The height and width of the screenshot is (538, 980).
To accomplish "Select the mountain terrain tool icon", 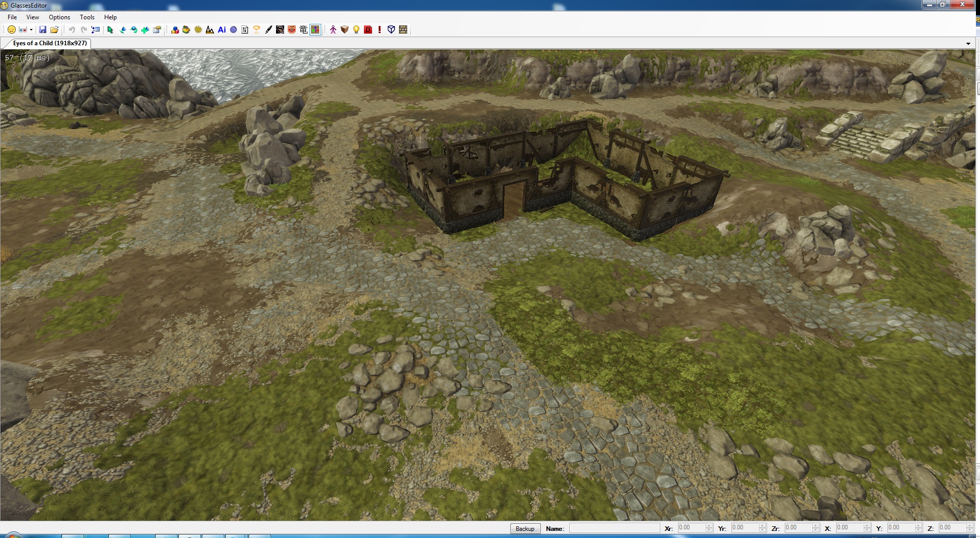I will [210, 30].
